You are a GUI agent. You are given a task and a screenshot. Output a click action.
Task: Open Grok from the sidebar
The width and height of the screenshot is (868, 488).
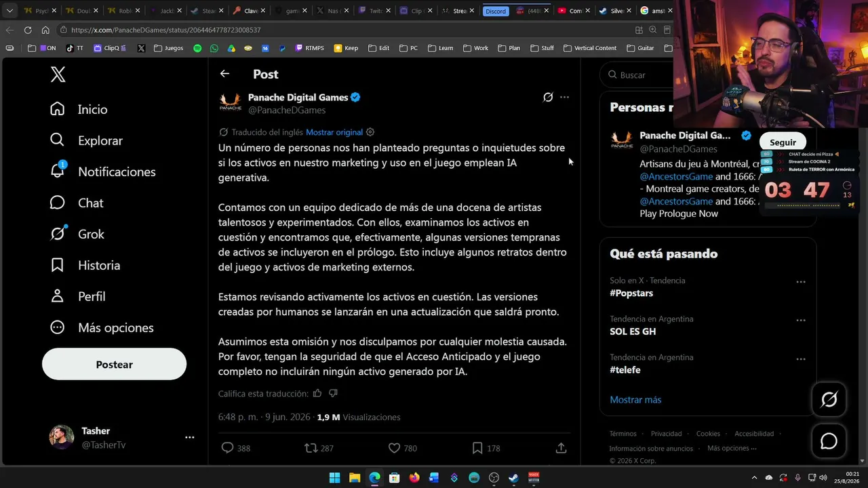[x=77, y=234]
